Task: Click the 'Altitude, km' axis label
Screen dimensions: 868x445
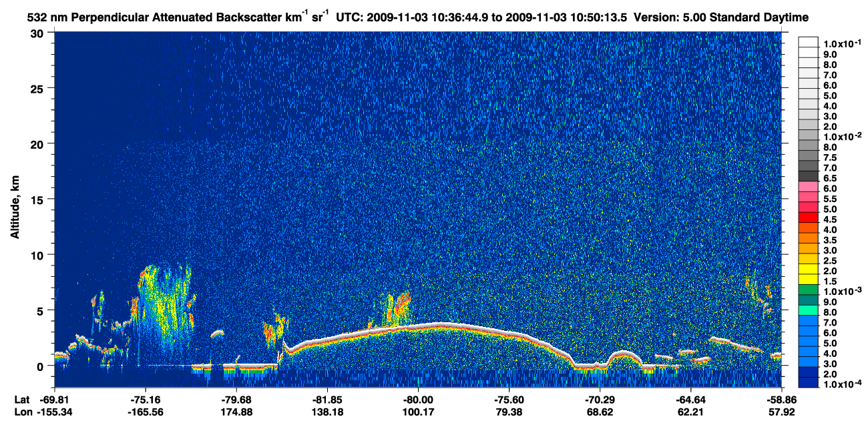Action: click(15, 208)
